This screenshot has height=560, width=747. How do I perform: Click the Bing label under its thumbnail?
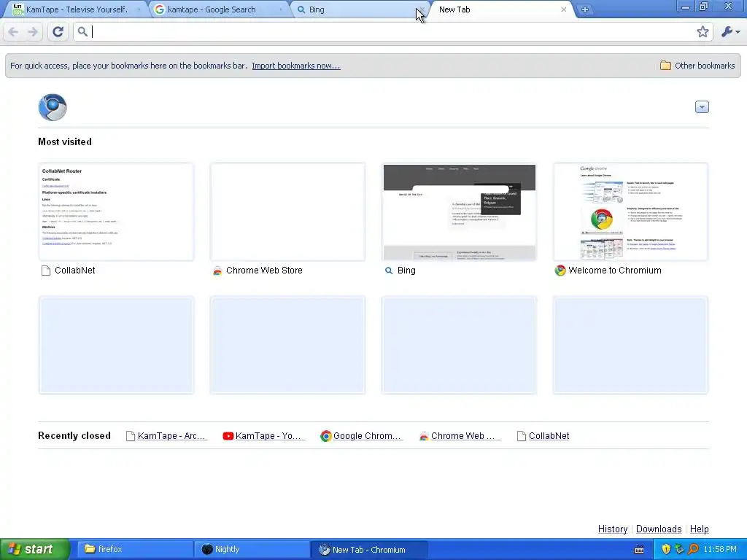406,271
